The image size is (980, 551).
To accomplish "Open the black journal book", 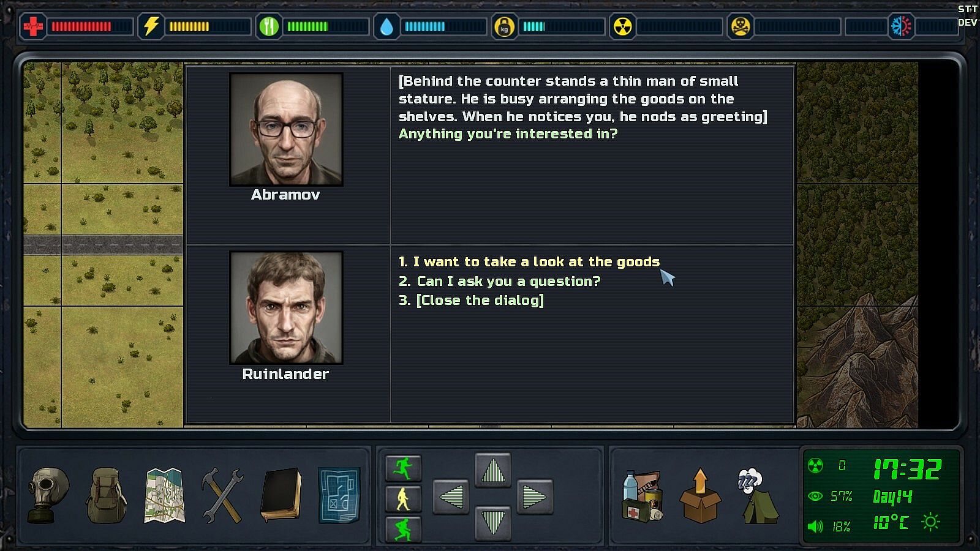I will pyautogui.click(x=281, y=495).
